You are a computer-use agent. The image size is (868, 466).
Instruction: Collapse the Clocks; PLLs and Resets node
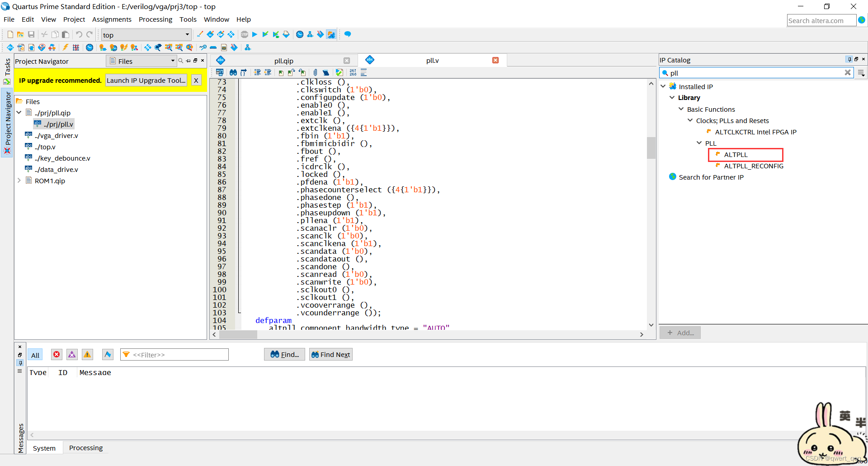pyautogui.click(x=690, y=120)
